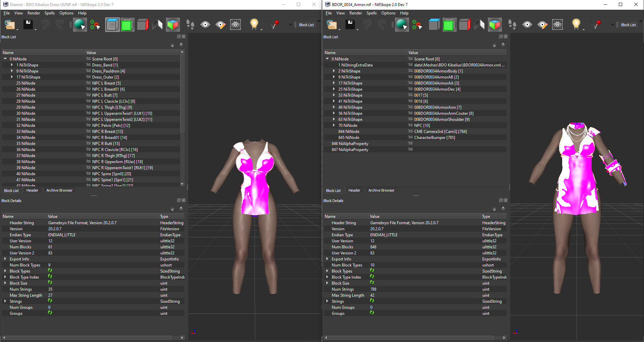Select the 70 NiNode NPC row
Image resolution: width=644 pixels, height=342 pixels.
pyautogui.click(x=415, y=126)
